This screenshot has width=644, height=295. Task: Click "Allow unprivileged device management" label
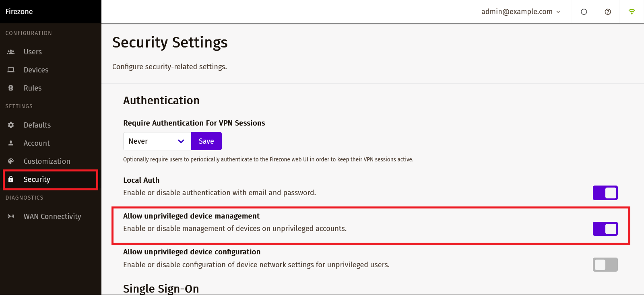191,216
